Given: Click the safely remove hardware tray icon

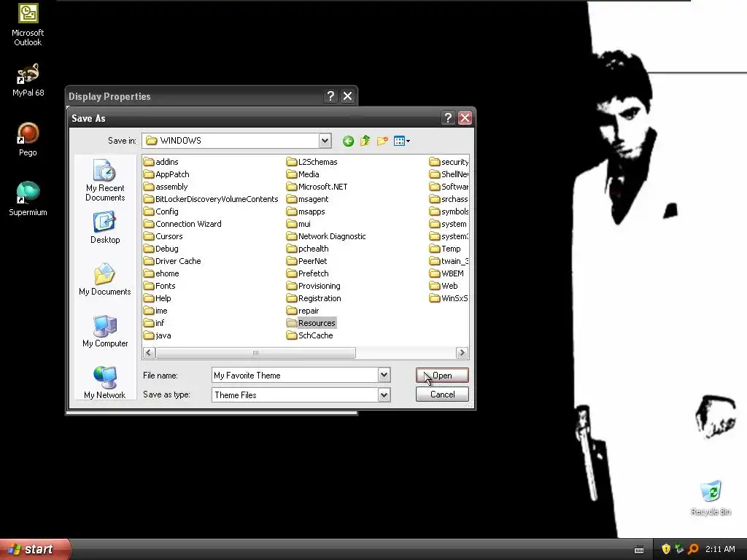Looking at the screenshot, I should pyautogui.click(x=679, y=549).
